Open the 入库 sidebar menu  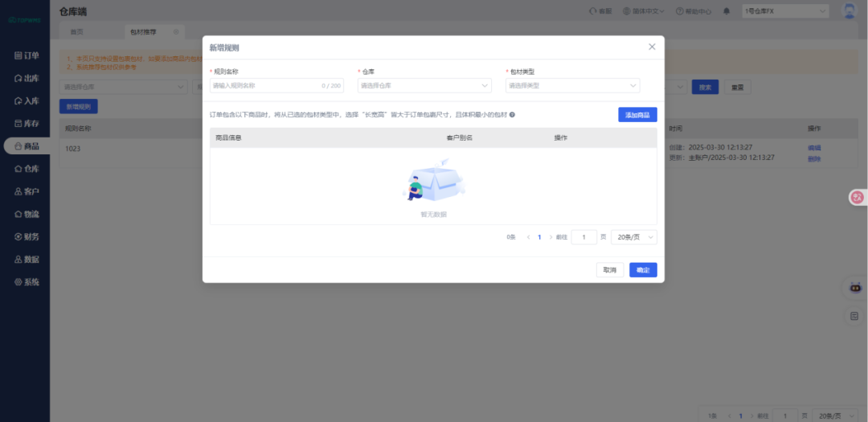tap(27, 100)
